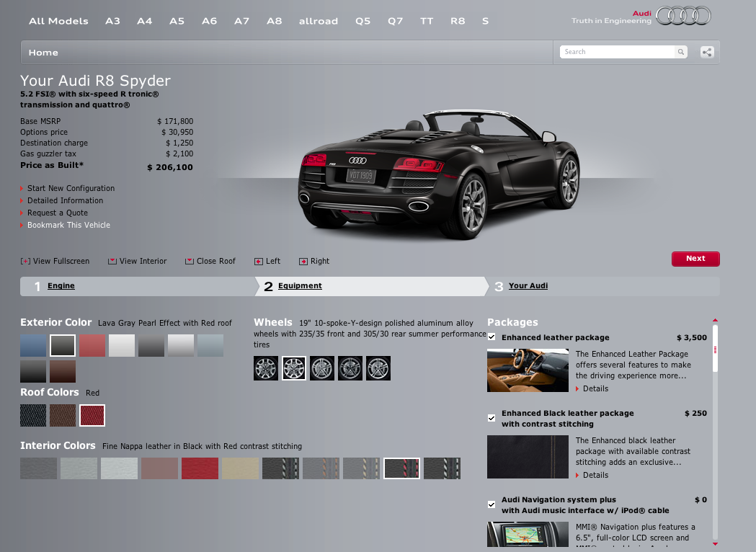The height and width of the screenshot is (552, 756).
Task: Expand Details for Enhanced leather package
Action: coord(595,388)
